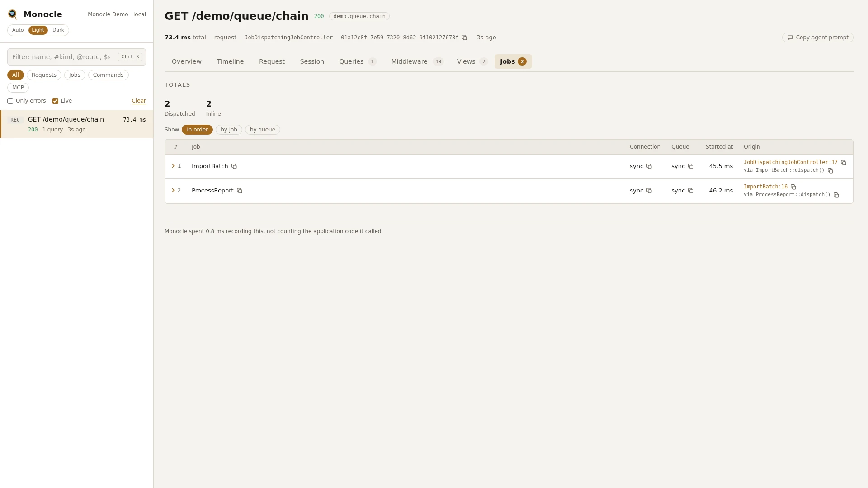The image size is (868, 488).
Task: Uncheck the Live checkbox
Action: tap(55, 101)
